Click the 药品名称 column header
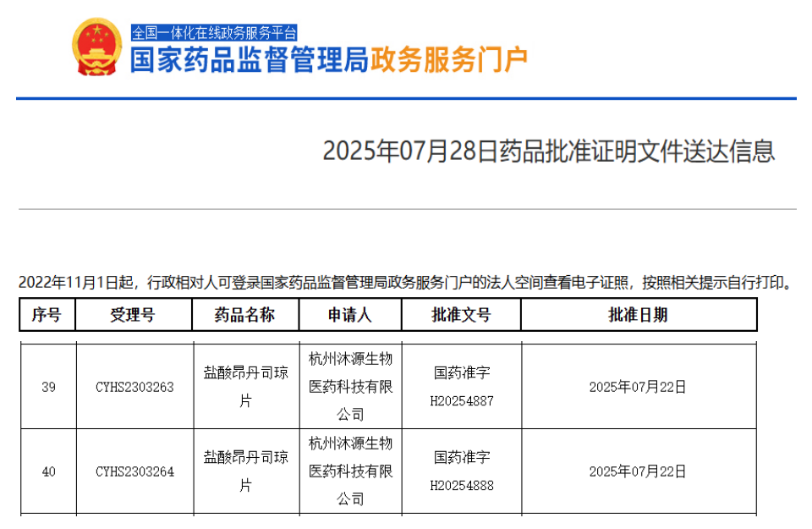Viewport: 812px width, 529px height. pos(245,315)
